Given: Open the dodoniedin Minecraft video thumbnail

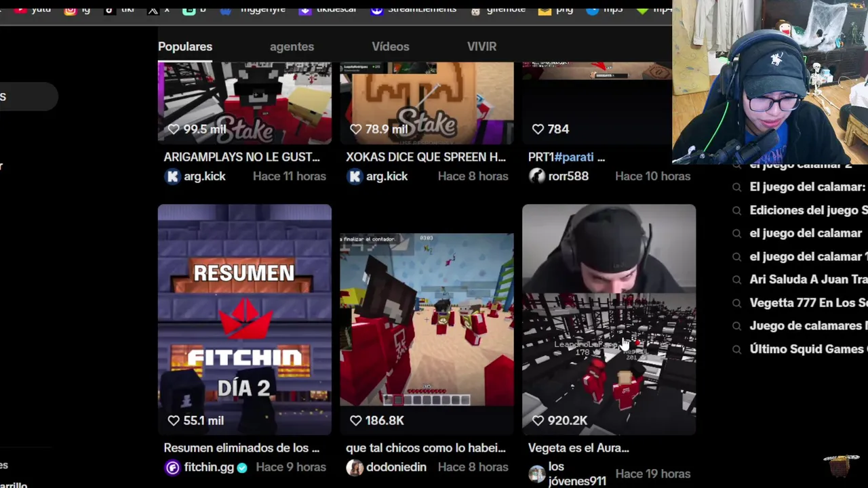Looking at the screenshot, I should [x=427, y=319].
